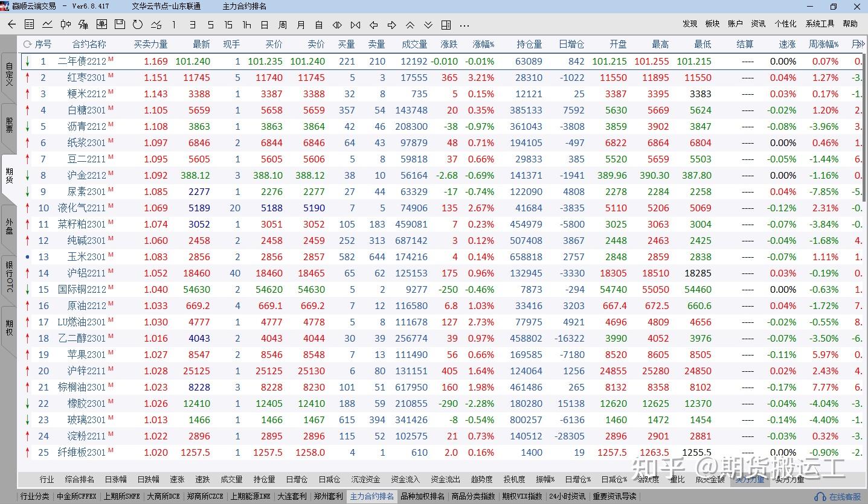Select the 1h period button

[246, 25]
